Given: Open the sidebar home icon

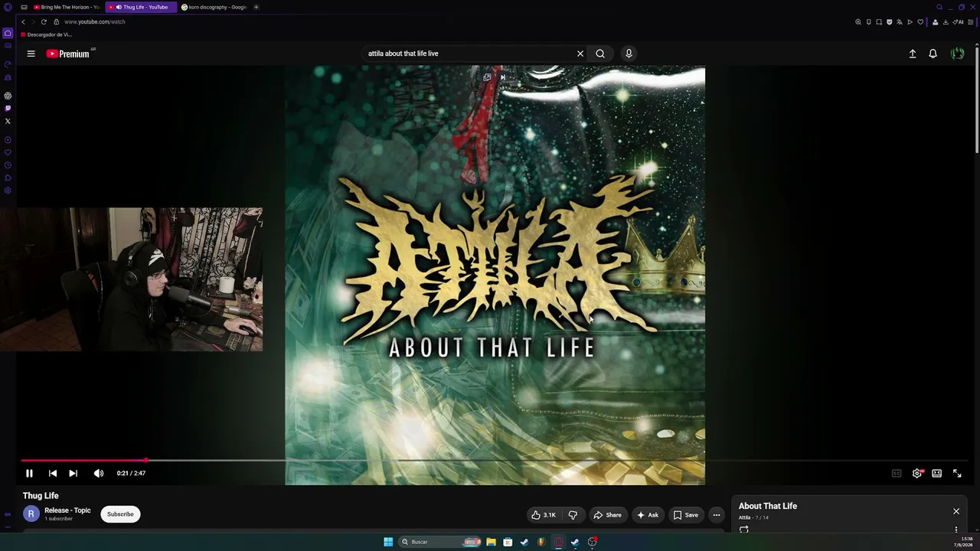Looking at the screenshot, I should 8,34.
